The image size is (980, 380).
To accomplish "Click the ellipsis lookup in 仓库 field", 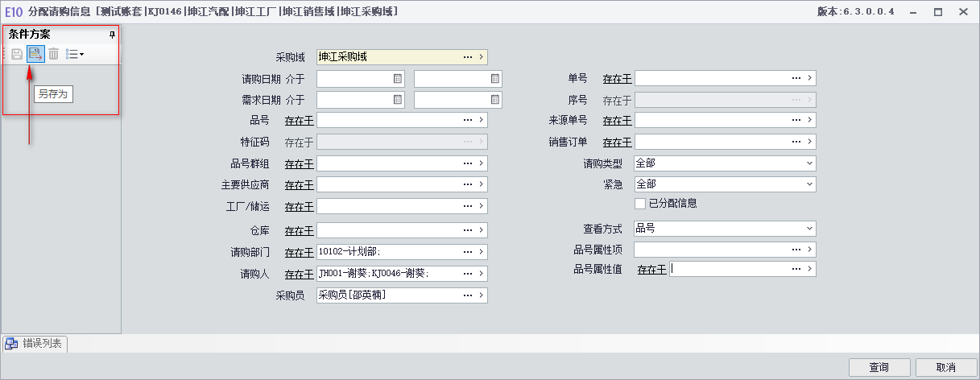I will coord(467,231).
